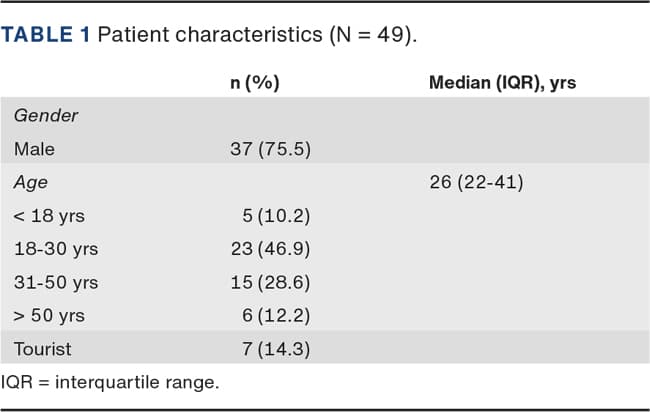The image size is (650, 412).
Task: Select the "5 (10.2)" value cell
Action: click(276, 216)
